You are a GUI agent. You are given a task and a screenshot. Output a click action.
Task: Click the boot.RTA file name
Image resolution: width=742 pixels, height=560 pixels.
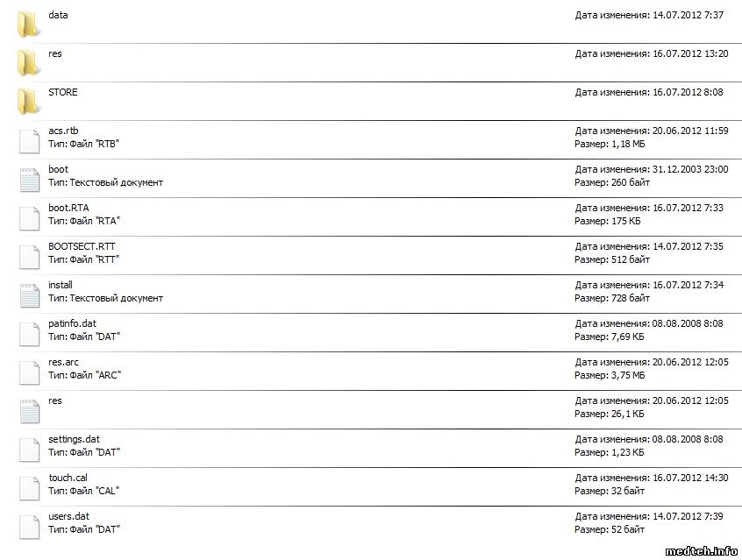click(x=68, y=208)
